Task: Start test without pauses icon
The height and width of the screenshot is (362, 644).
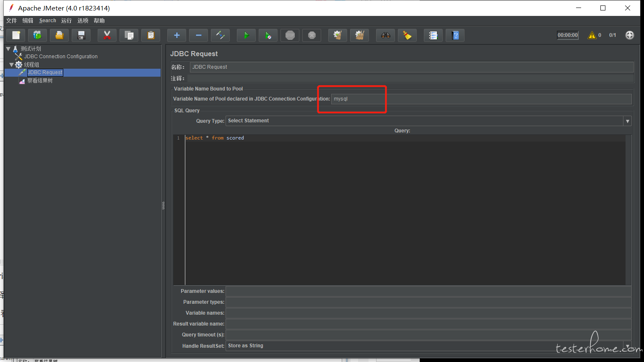Action: (x=268, y=35)
